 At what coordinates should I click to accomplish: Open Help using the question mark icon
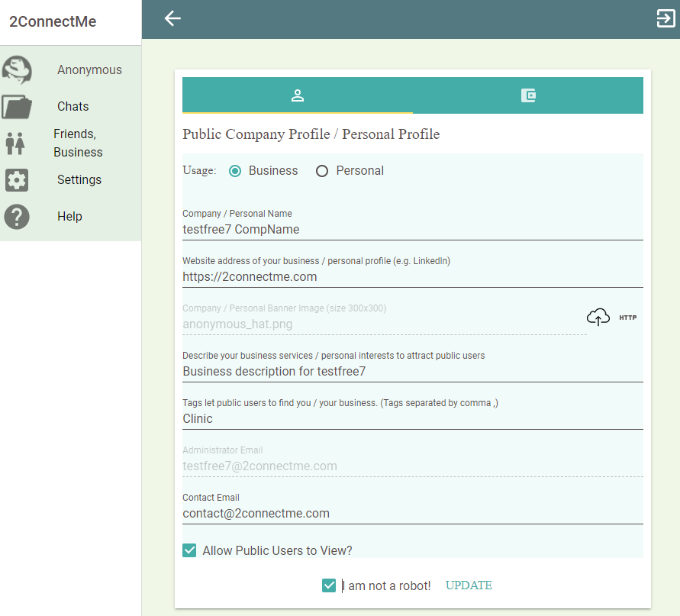[x=17, y=216]
